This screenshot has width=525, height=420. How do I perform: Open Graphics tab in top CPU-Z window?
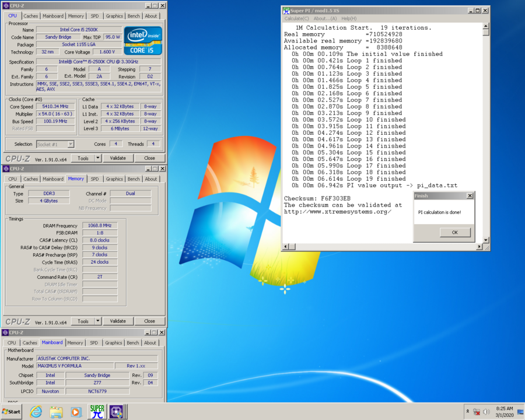pos(114,16)
